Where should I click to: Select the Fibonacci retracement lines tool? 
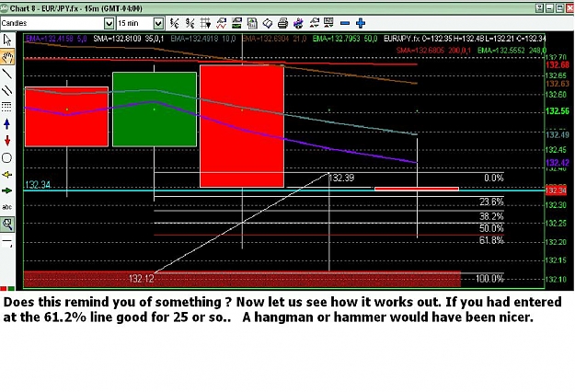tap(6, 107)
